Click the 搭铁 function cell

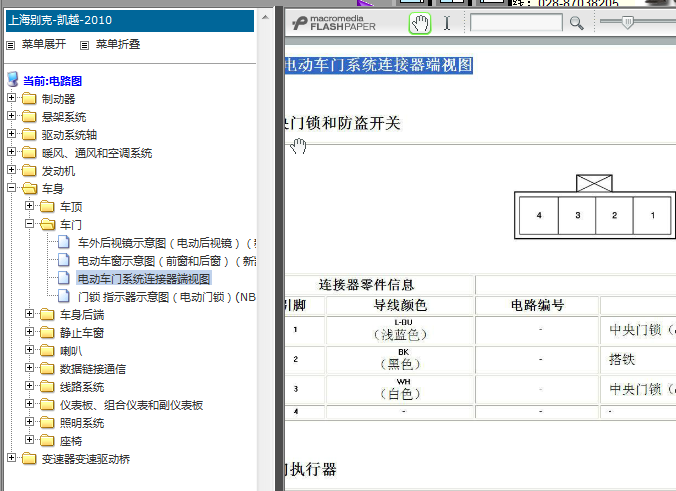[638, 359]
